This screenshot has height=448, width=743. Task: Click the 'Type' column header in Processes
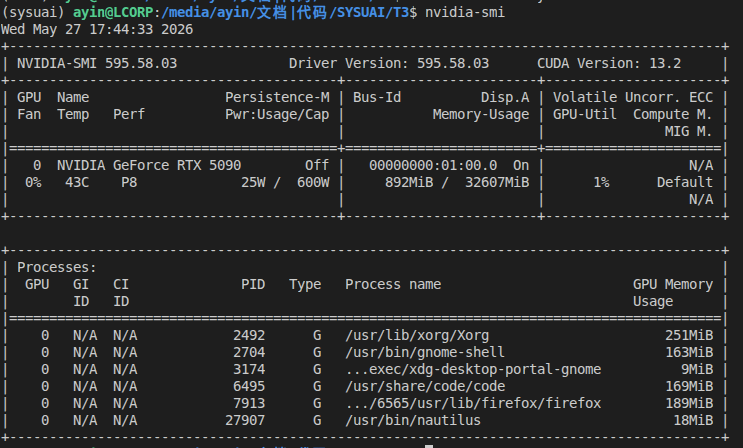[305, 284]
